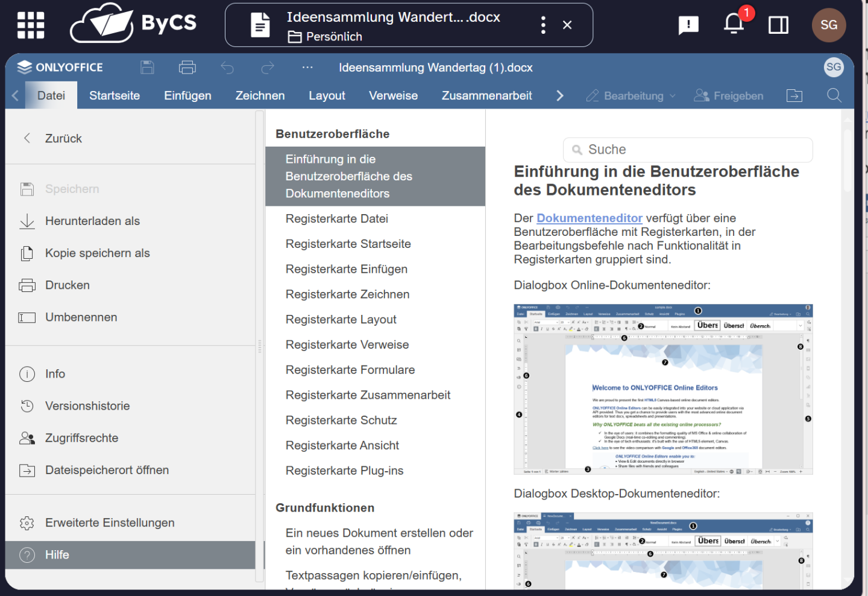Click the feedback exclamation icon
The image size is (868, 596).
pyautogui.click(x=688, y=25)
